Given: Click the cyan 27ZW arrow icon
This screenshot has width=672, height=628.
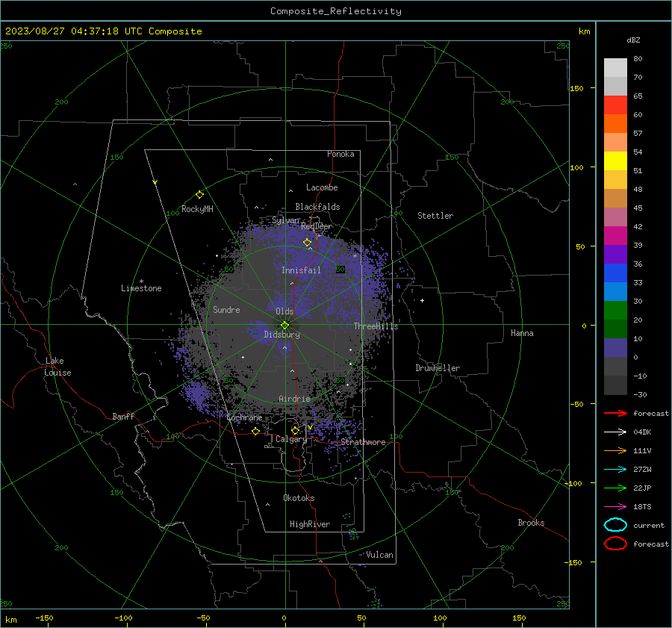Looking at the screenshot, I should [x=615, y=470].
